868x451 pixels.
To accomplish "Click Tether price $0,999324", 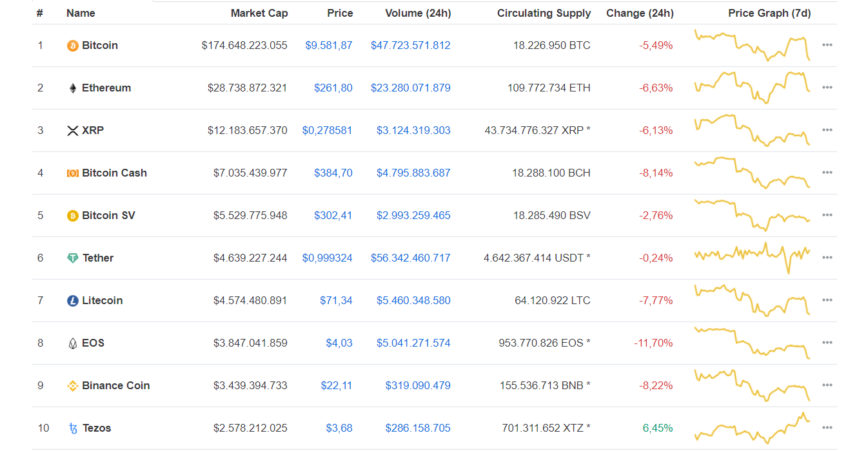I will click(328, 258).
